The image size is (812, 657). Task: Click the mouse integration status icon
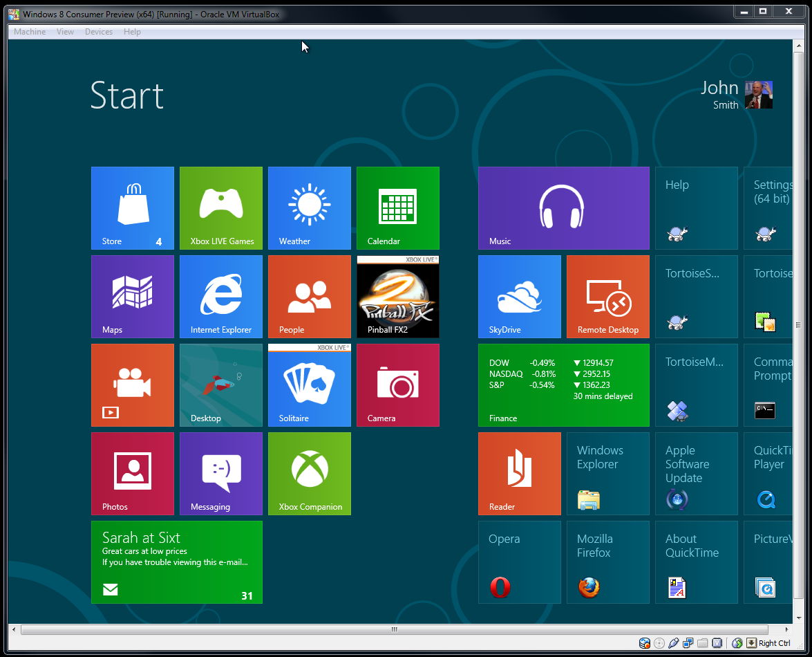point(737,643)
